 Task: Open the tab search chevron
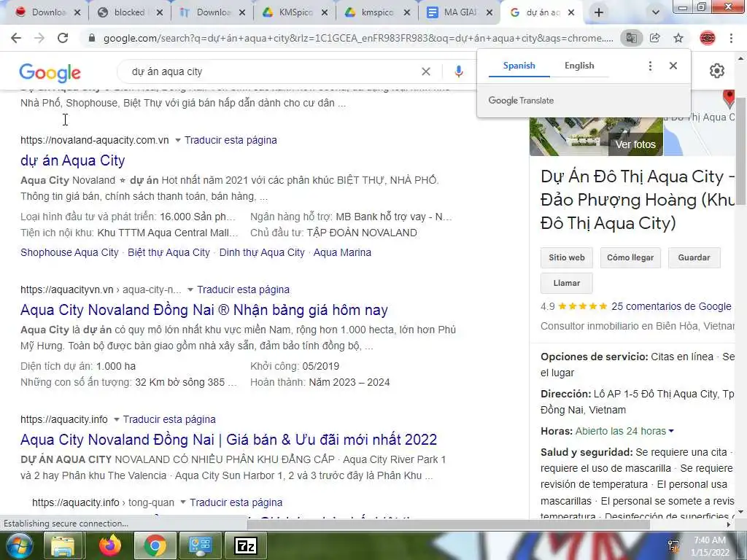click(x=656, y=13)
